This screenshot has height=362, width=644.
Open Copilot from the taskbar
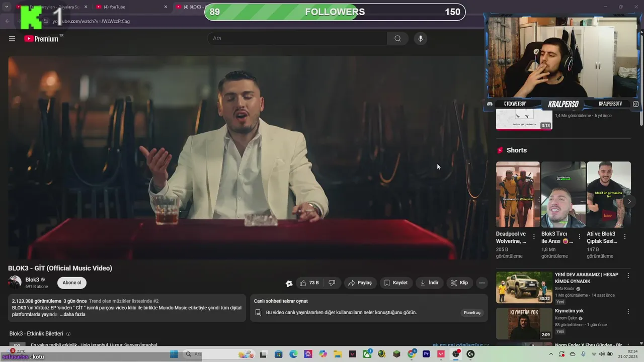tap(323, 354)
